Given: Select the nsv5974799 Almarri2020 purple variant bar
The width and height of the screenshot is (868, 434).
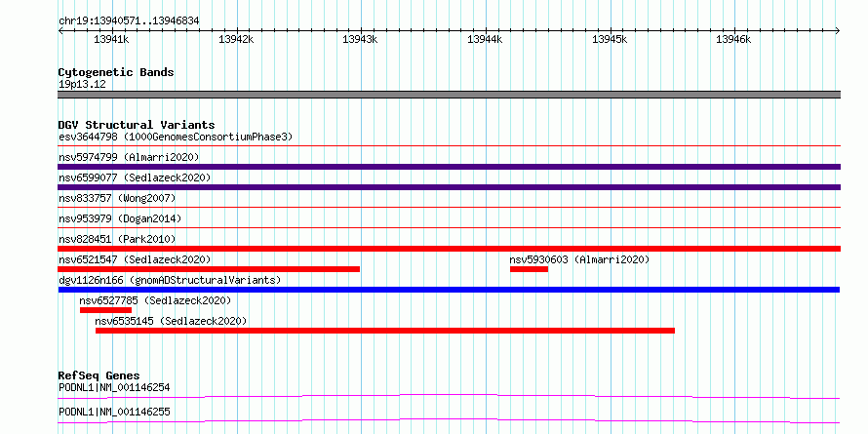Looking at the screenshot, I should pos(450,167).
